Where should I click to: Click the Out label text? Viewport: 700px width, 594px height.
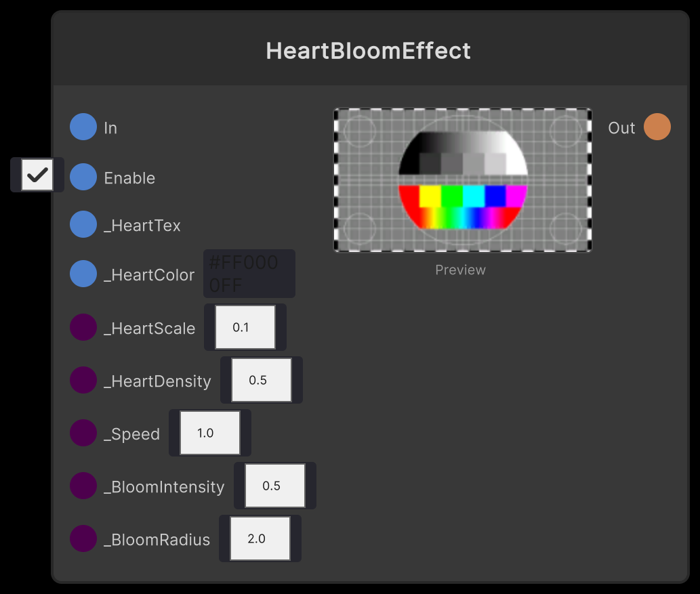coord(621,127)
